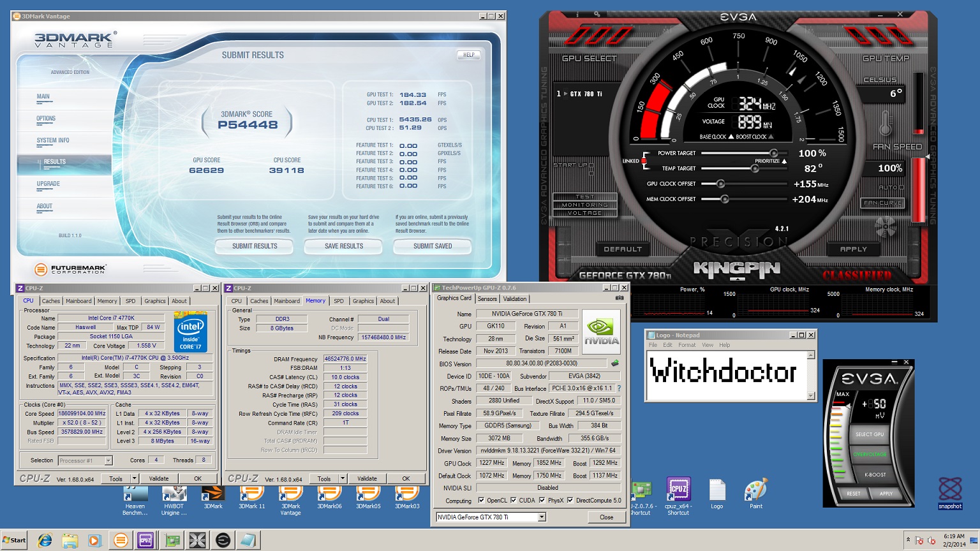
Task: Toggle the OpenCL checkbox in GPU-Z
Action: tap(481, 501)
